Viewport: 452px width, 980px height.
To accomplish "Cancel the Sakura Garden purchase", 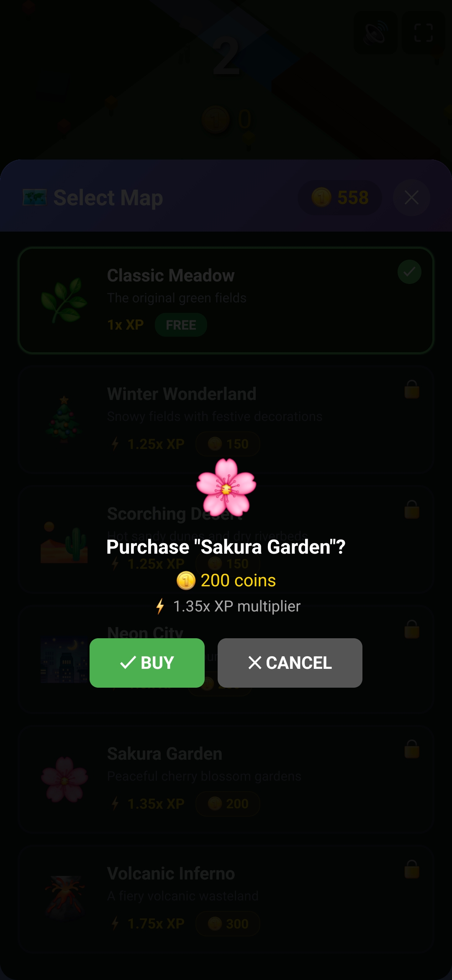I will tap(290, 663).
